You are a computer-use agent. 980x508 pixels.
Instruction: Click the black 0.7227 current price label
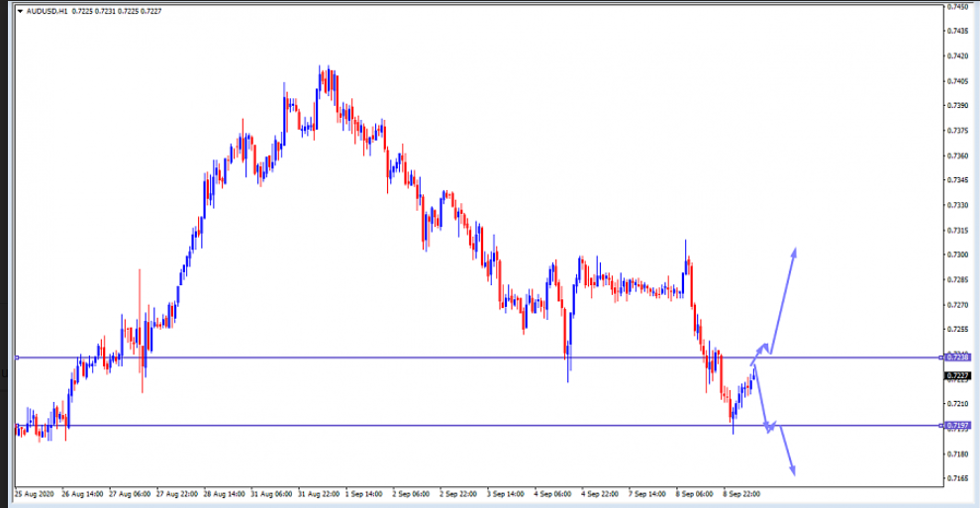pos(956,376)
